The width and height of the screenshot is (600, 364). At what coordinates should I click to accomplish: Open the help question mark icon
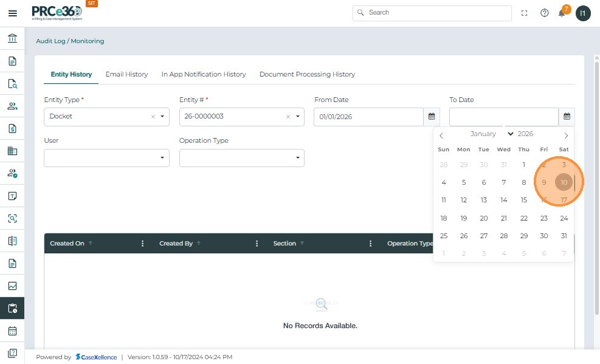[x=544, y=13]
